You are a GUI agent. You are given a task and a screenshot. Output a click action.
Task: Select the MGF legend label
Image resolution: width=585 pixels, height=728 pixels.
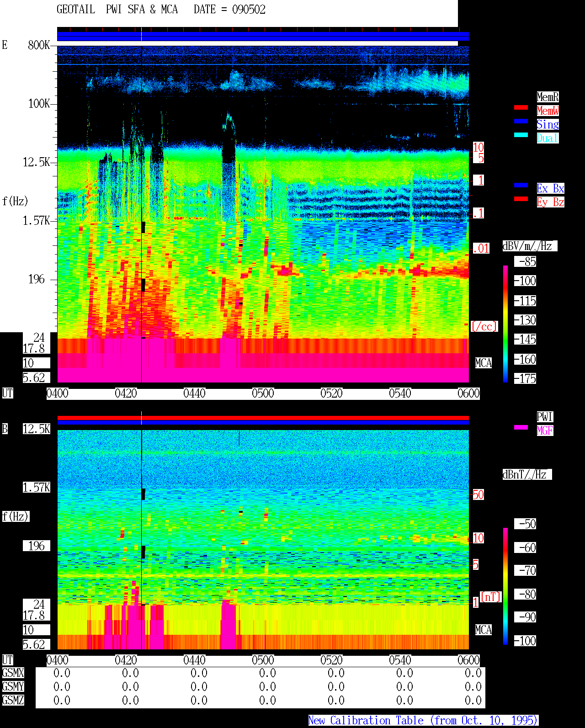(545, 430)
